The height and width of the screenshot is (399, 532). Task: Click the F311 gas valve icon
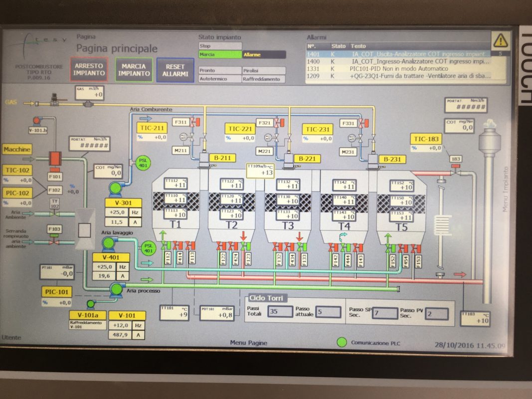pyautogui.click(x=194, y=122)
